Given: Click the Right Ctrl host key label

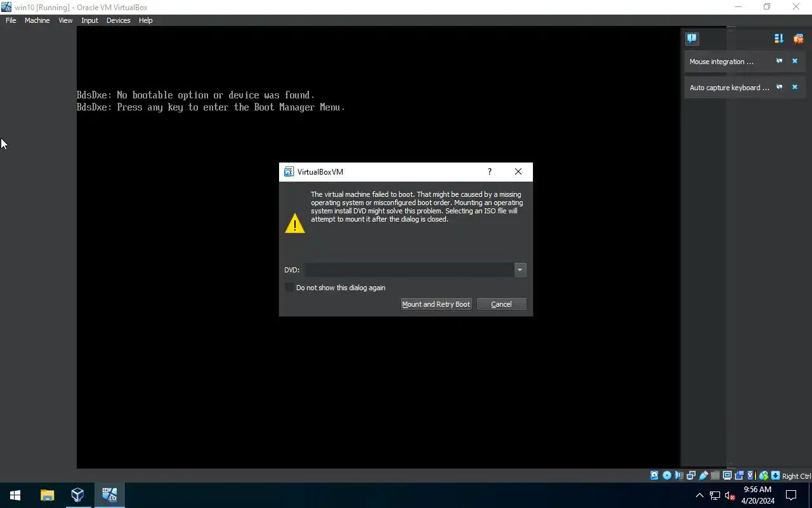Looking at the screenshot, I should [796, 476].
